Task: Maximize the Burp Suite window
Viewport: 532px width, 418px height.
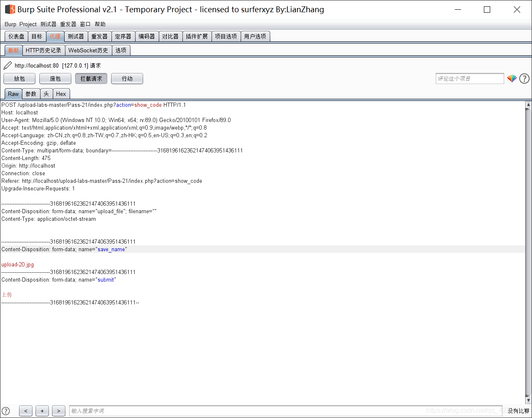Action: pyautogui.click(x=487, y=9)
